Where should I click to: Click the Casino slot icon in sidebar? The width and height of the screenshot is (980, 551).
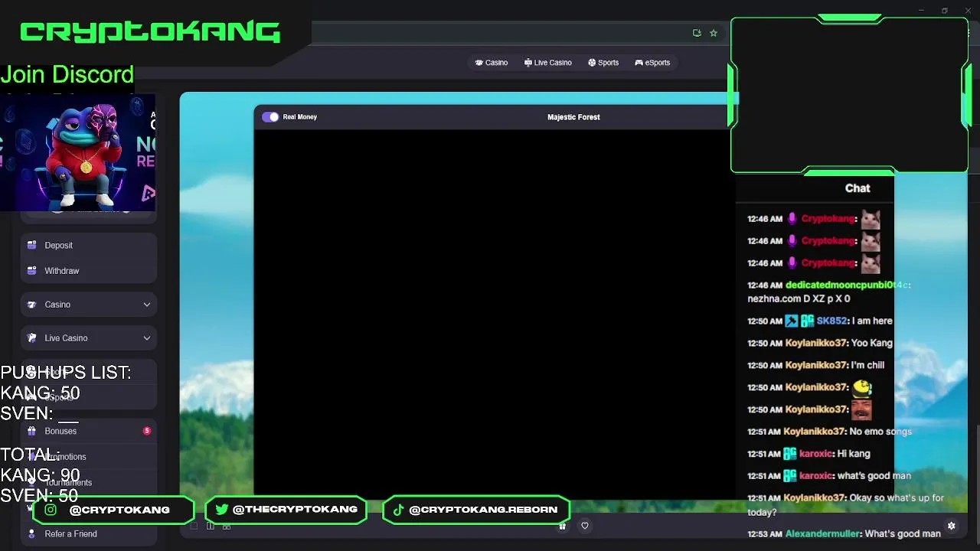(x=31, y=305)
